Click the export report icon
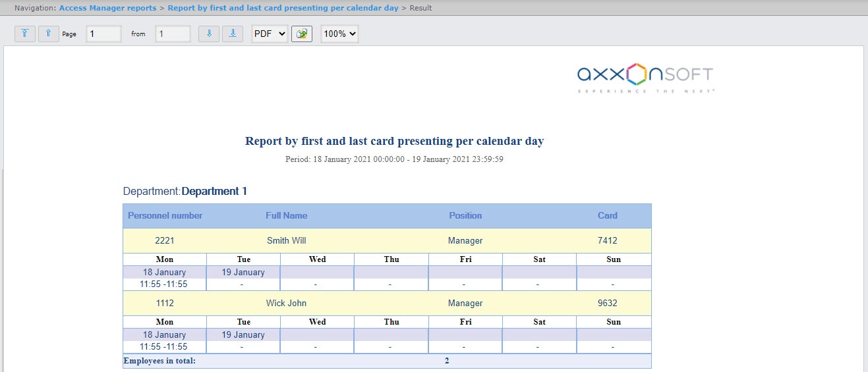 pos(302,34)
